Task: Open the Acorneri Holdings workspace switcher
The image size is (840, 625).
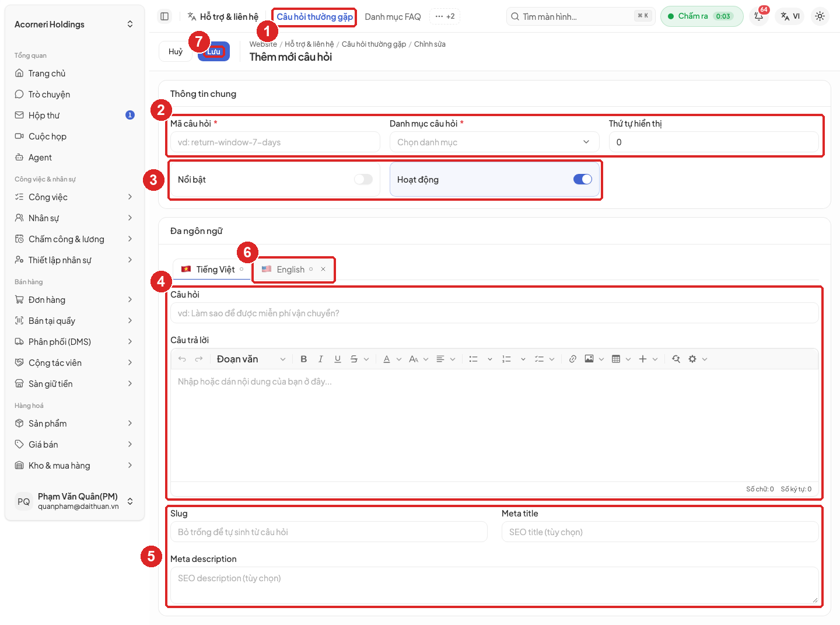Action: point(75,25)
